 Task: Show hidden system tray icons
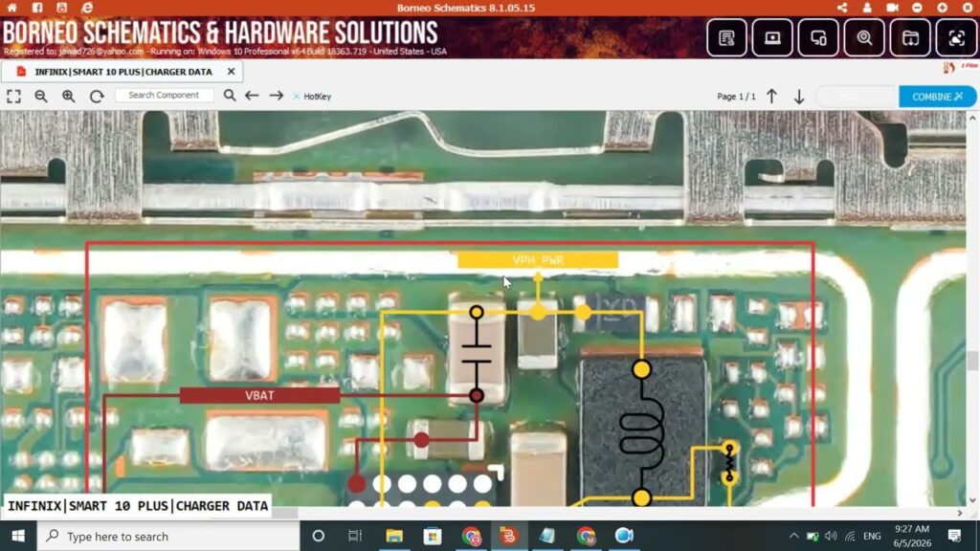click(x=793, y=536)
